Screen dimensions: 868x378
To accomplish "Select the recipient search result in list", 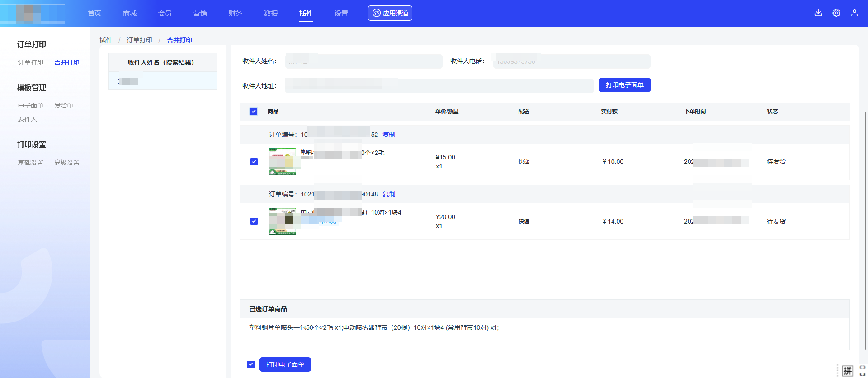I will tap(162, 81).
